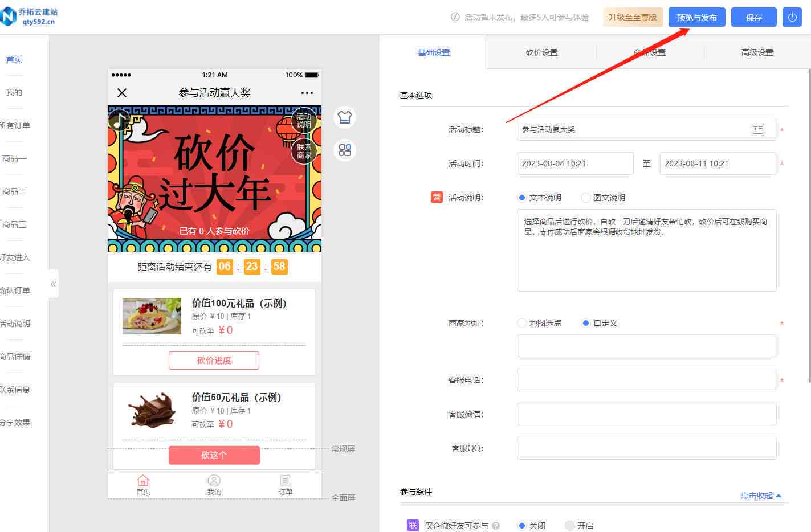The height and width of the screenshot is (532, 811).
Task: Click 升级至至尊版 upgrade button
Action: click(x=633, y=17)
